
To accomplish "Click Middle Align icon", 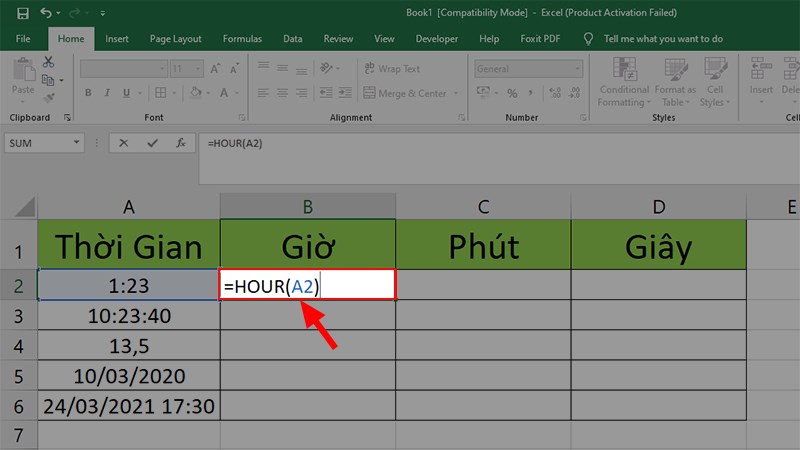I will tap(282, 68).
